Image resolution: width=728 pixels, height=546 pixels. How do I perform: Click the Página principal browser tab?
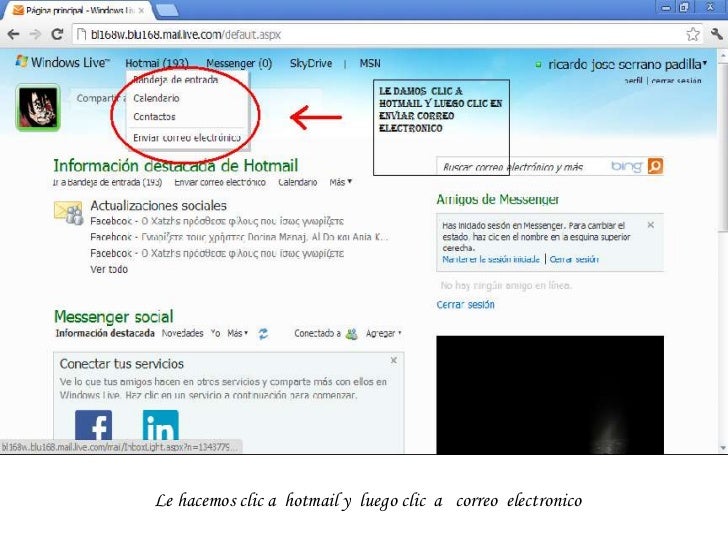point(78,10)
